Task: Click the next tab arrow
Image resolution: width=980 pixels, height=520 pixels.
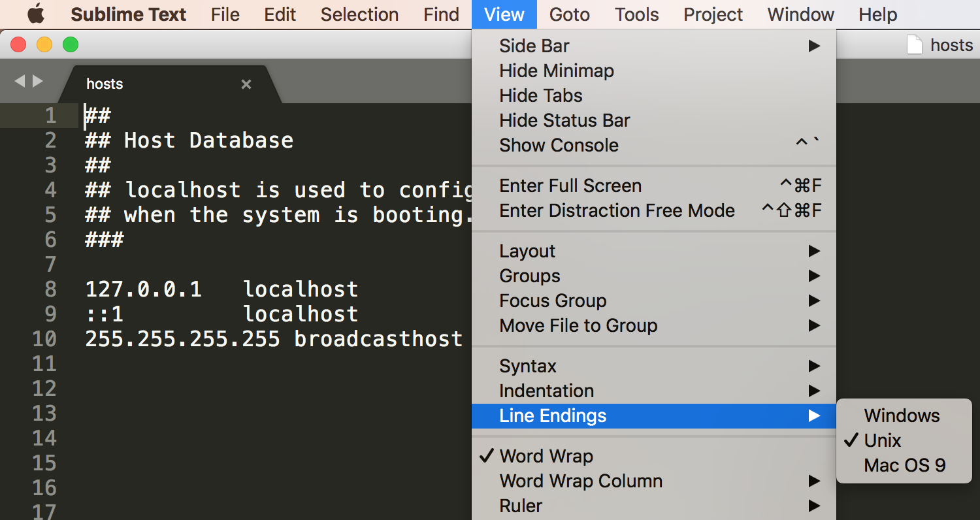Action: (x=38, y=81)
